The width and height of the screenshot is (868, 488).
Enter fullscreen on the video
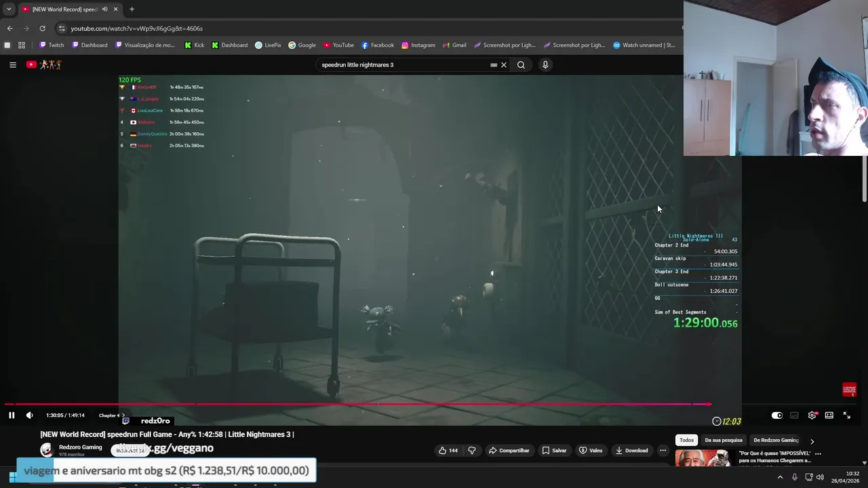pos(846,415)
